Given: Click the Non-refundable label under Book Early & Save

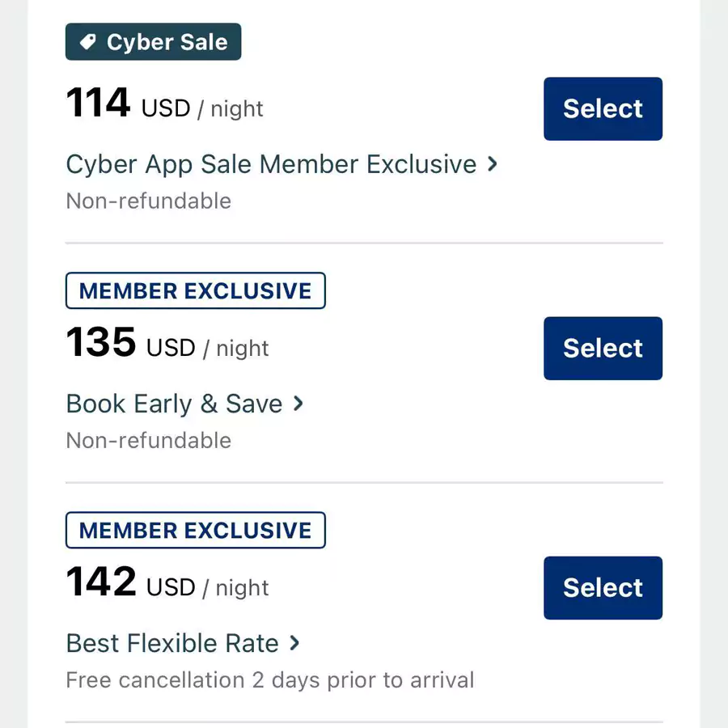Looking at the screenshot, I should click(148, 440).
